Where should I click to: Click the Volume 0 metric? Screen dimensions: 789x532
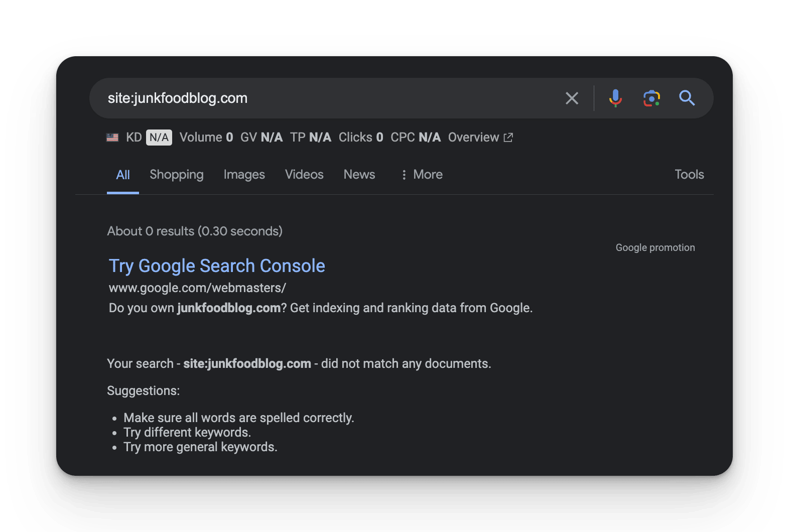(x=206, y=138)
